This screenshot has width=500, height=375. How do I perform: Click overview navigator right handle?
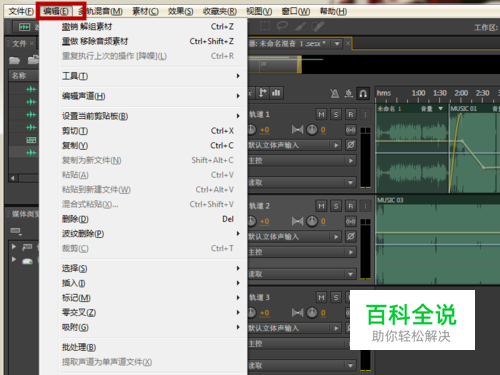point(299,64)
